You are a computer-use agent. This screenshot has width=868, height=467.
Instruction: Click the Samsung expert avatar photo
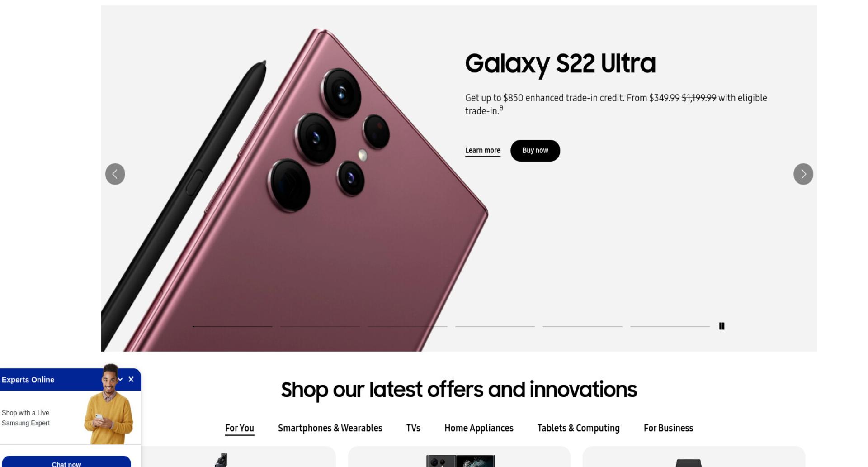pyautogui.click(x=108, y=404)
